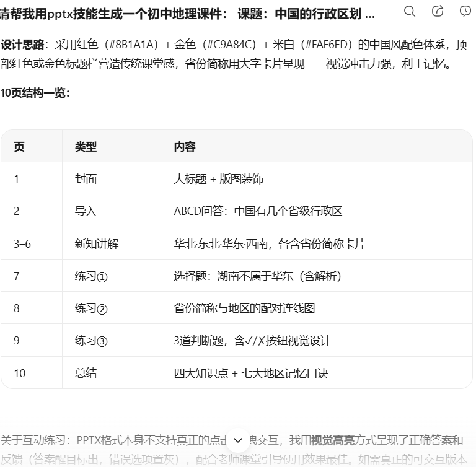Image resolution: width=476 pixels, height=467 pixels.
Task: Click the share conversation icon
Action: tap(438, 12)
